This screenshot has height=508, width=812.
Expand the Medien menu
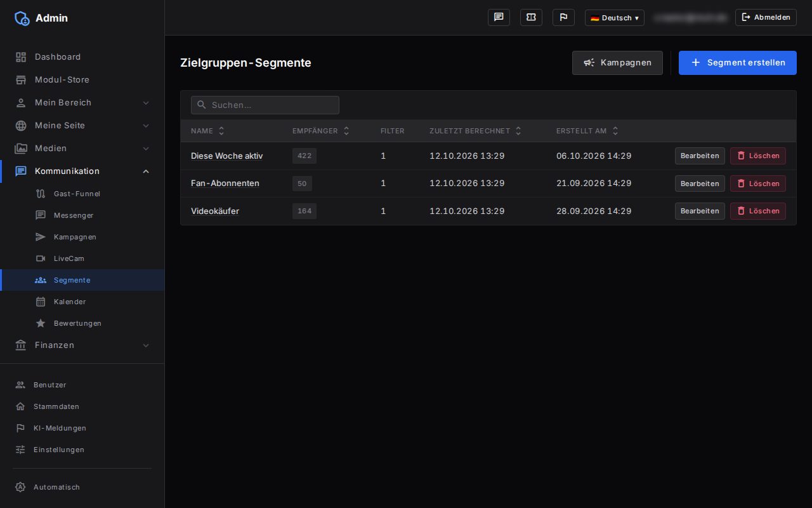(82, 148)
